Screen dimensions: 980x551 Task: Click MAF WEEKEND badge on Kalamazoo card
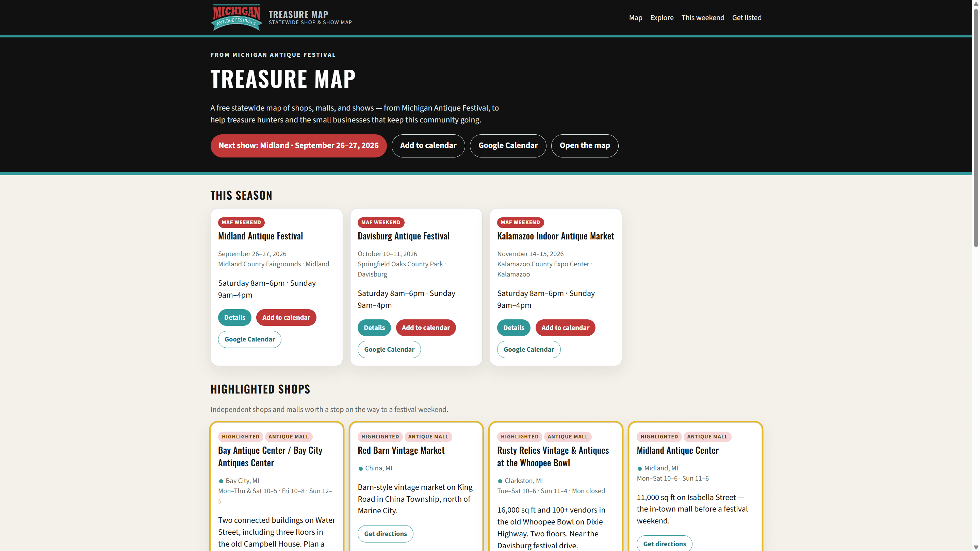520,222
